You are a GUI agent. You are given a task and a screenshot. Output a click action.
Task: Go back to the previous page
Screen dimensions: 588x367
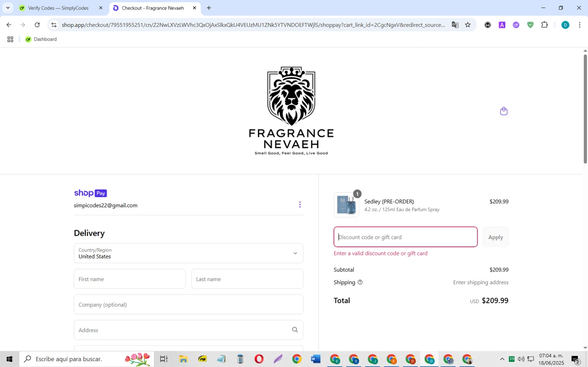9,25
